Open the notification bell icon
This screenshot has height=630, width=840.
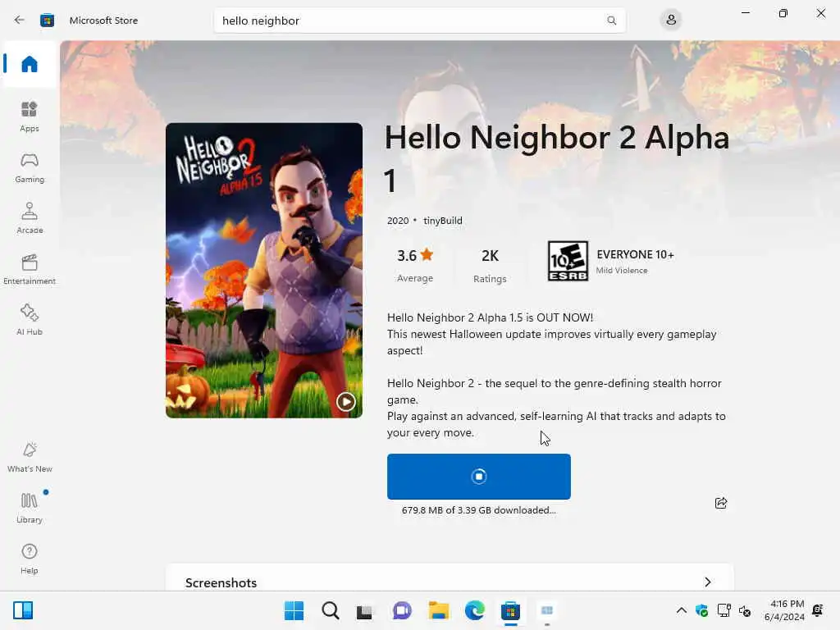818,610
